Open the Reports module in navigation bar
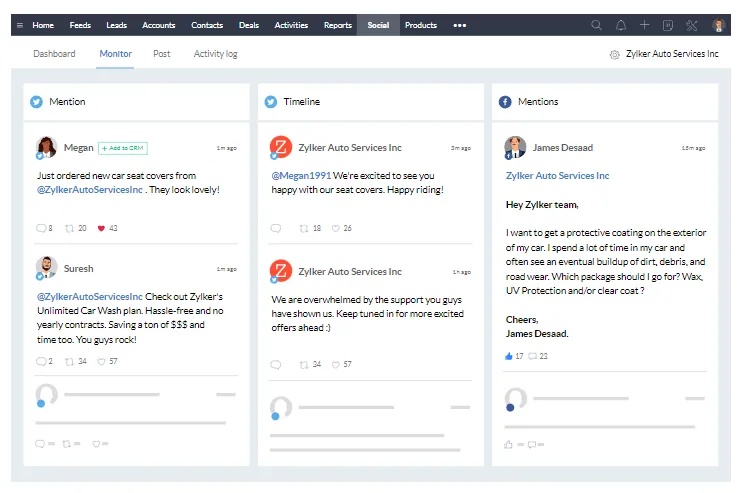 [337, 25]
